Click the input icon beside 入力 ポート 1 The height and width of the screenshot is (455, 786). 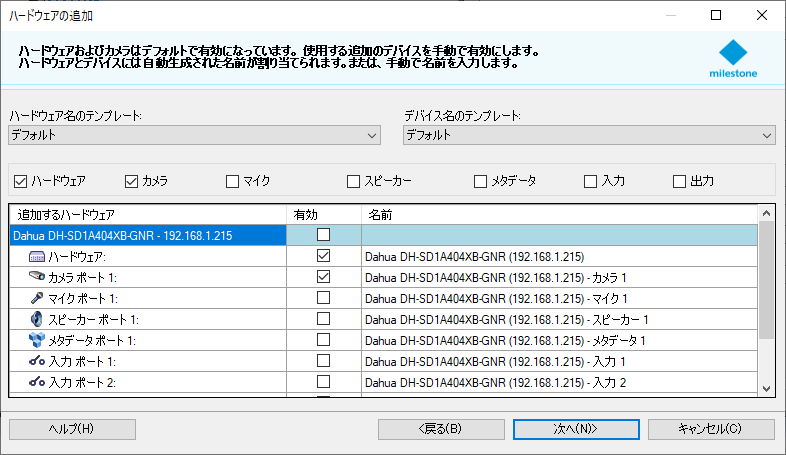tap(37, 361)
